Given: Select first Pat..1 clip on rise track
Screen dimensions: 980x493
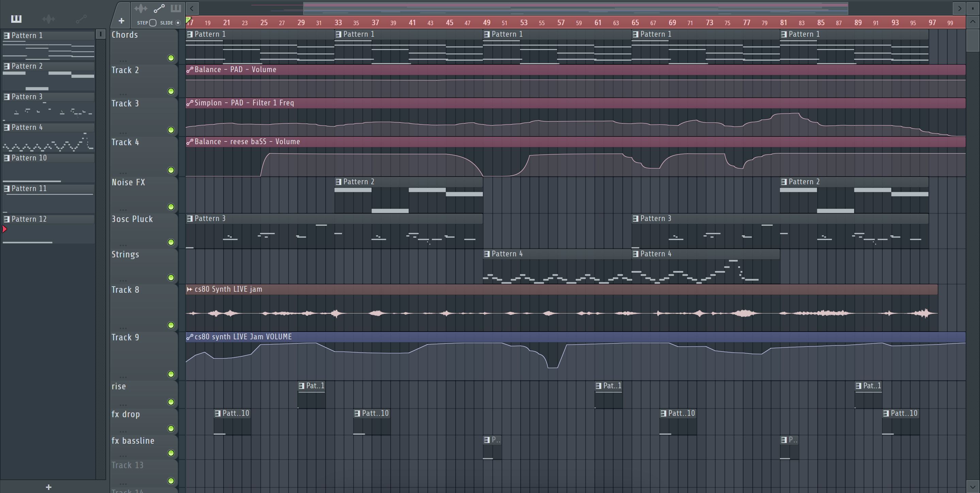Looking at the screenshot, I should 312,395.
